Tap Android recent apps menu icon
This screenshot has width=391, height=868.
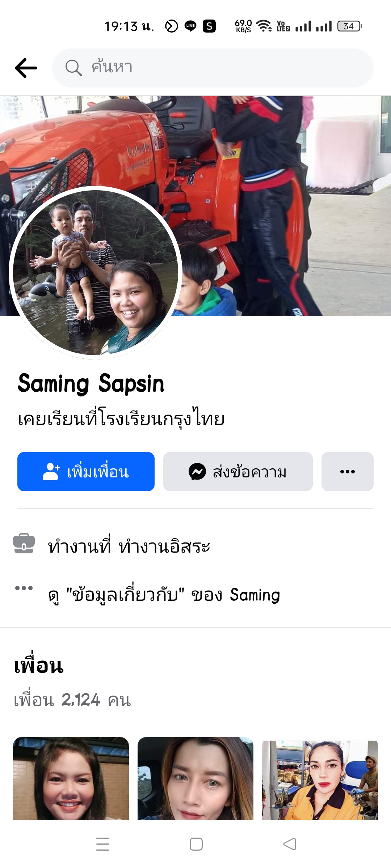click(103, 844)
